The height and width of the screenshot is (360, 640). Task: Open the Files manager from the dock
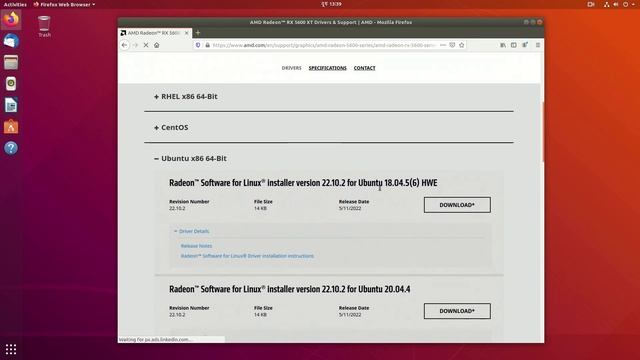(x=11, y=62)
